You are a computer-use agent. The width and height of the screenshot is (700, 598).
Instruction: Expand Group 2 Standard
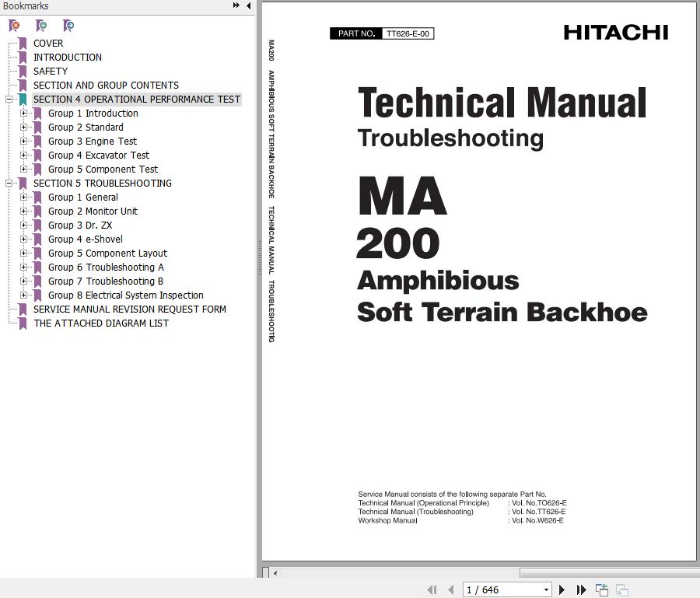(x=23, y=128)
